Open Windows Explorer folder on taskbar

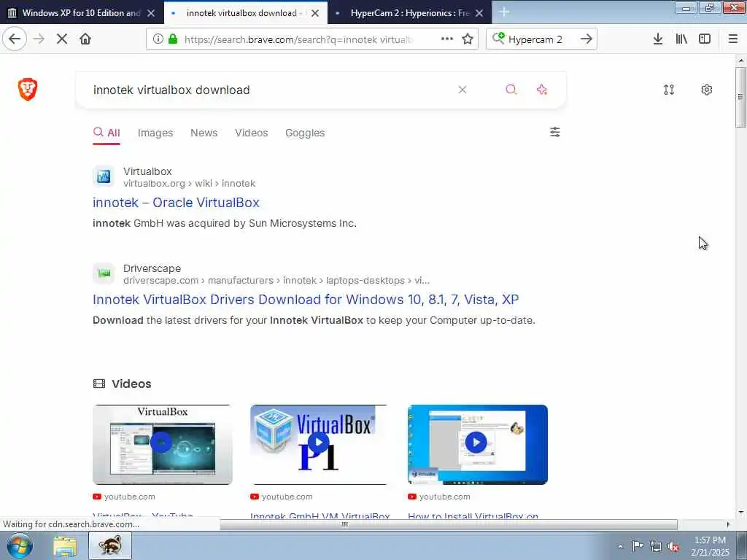click(65, 546)
